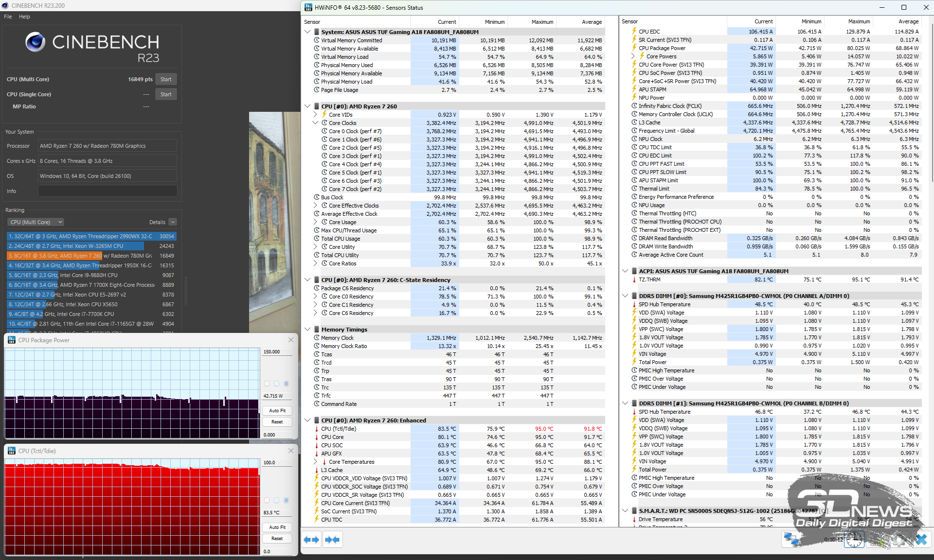This screenshot has height=560, width=934.
Task: Click Auto Fit in CPU (Tctl/Tdie) graph
Action: [x=277, y=527]
